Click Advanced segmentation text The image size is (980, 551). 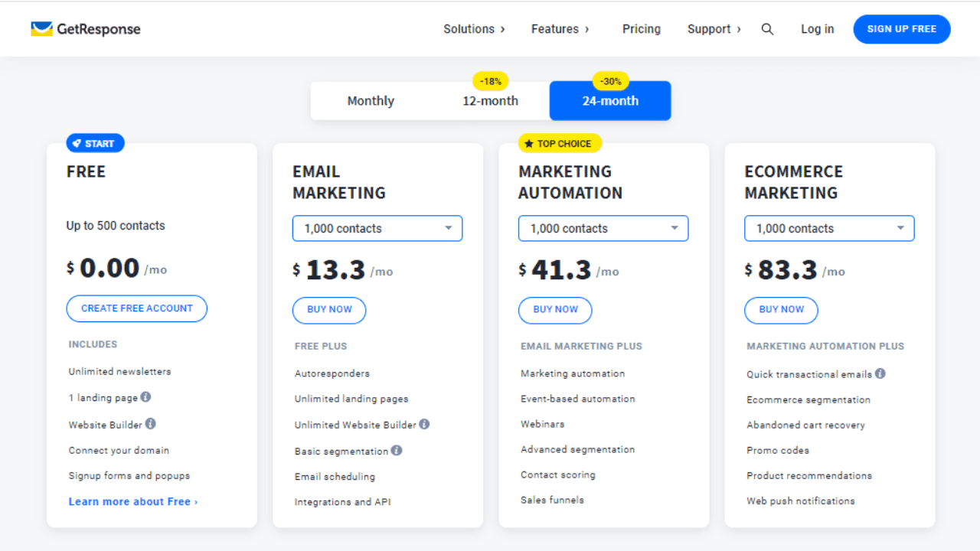(x=578, y=449)
